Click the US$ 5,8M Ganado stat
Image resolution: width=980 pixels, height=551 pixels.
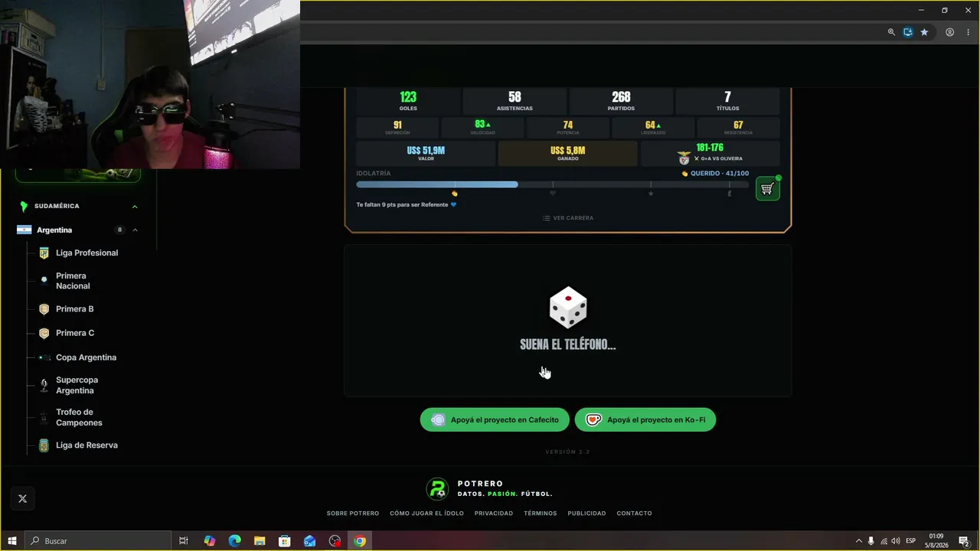[567, 154]
